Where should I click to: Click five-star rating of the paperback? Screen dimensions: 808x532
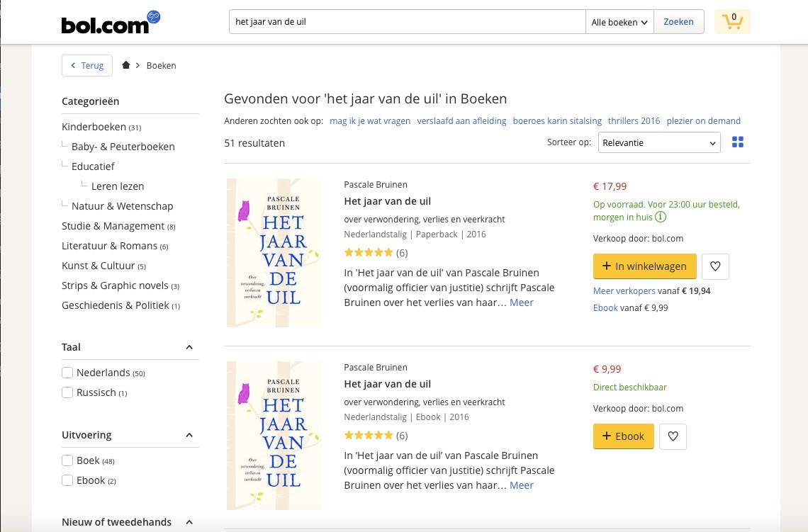369,252
